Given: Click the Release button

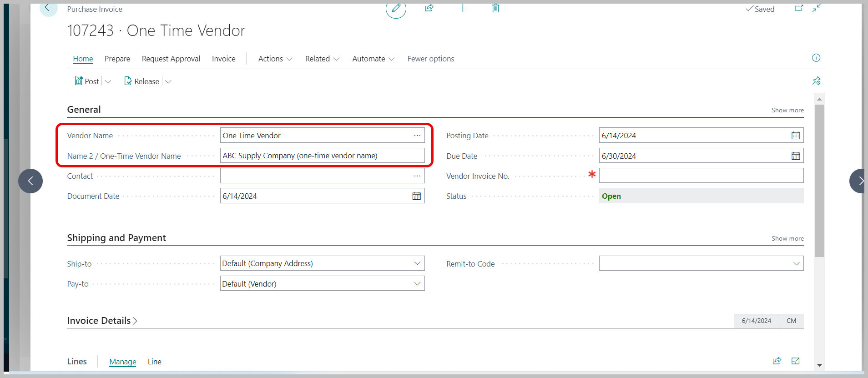Looking at the screenshot, I should coord(142,81).
